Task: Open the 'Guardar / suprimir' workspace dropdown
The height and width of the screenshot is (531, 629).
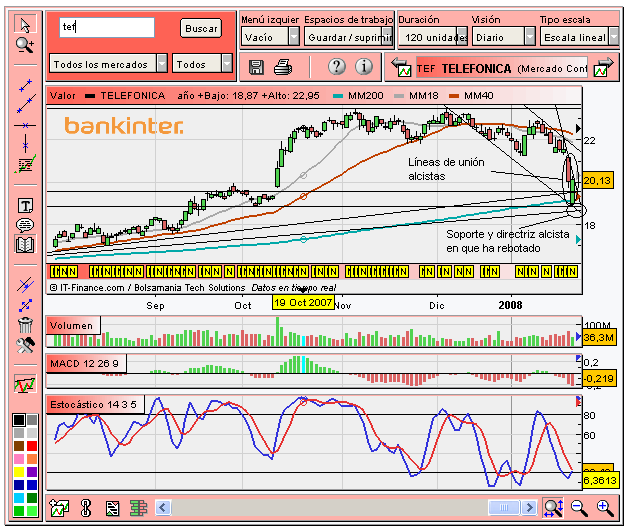Action: click(348, 37)
